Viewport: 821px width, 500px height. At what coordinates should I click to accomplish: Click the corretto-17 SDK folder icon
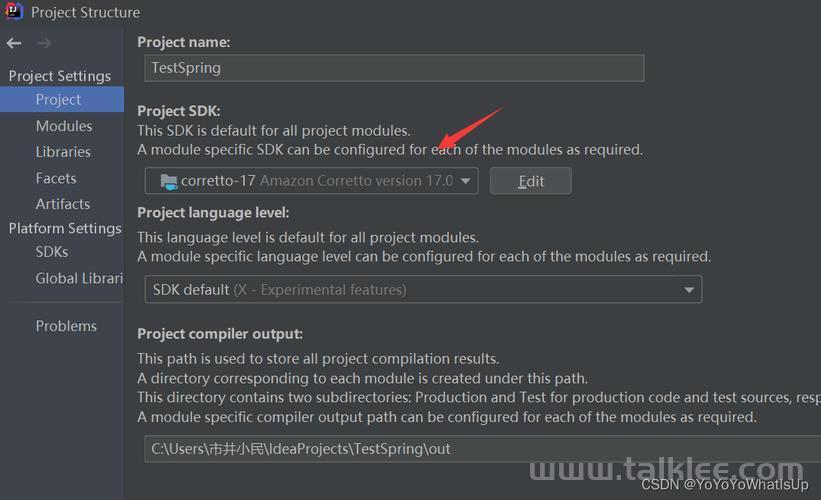click(x=169, y=182)
